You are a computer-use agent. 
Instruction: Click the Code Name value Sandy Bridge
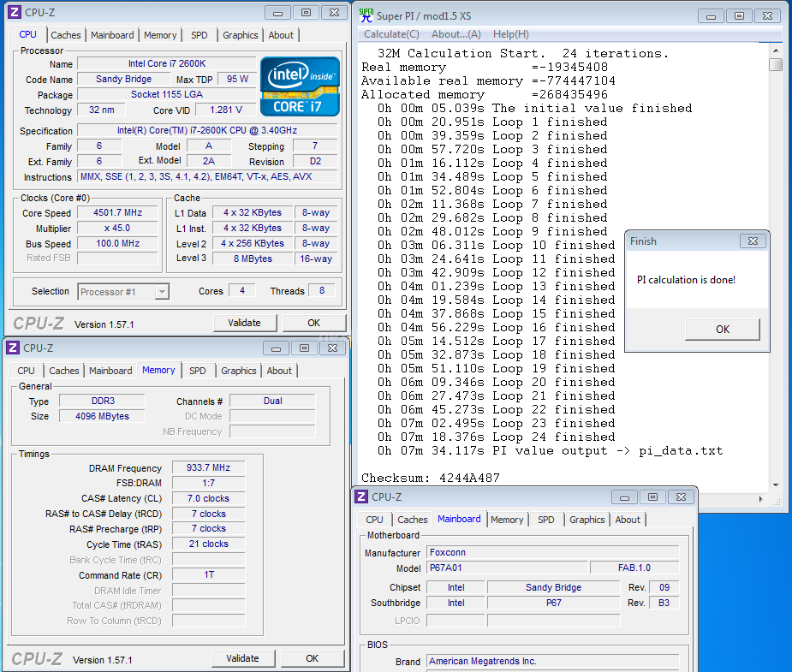coord(124,79)
